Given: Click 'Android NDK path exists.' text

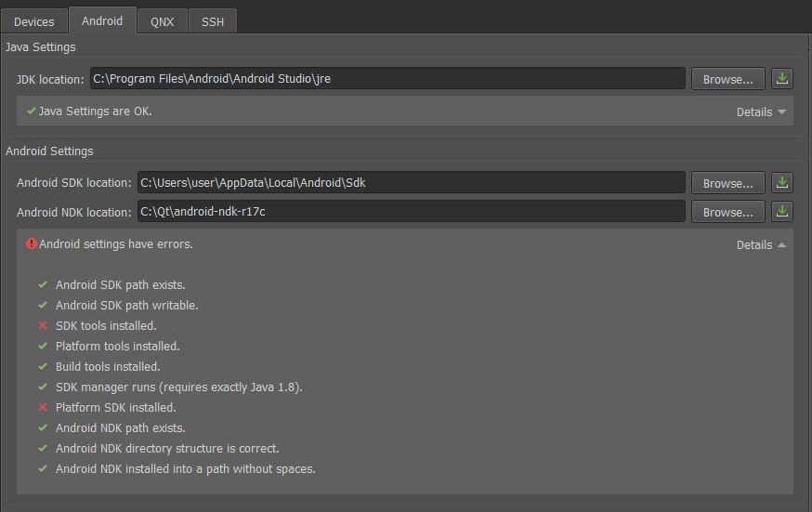Looking at the screenshot, I should tap(120, 428).
